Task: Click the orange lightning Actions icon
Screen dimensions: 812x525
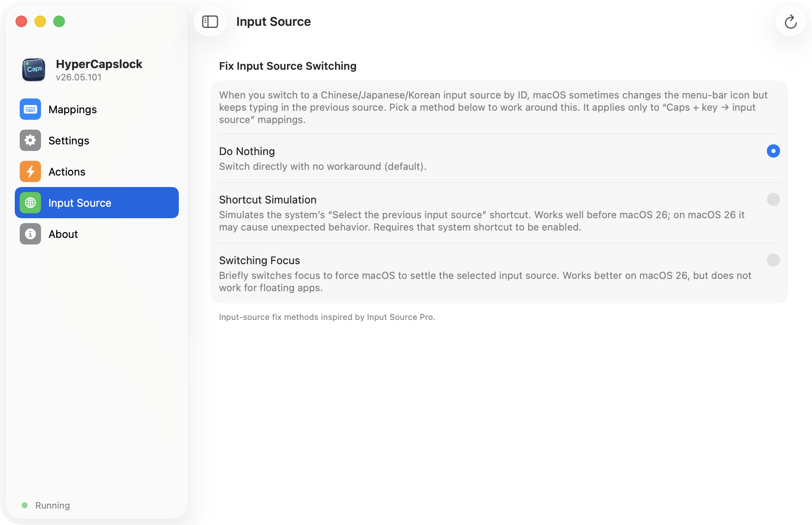Action: (x=30, y=171)
